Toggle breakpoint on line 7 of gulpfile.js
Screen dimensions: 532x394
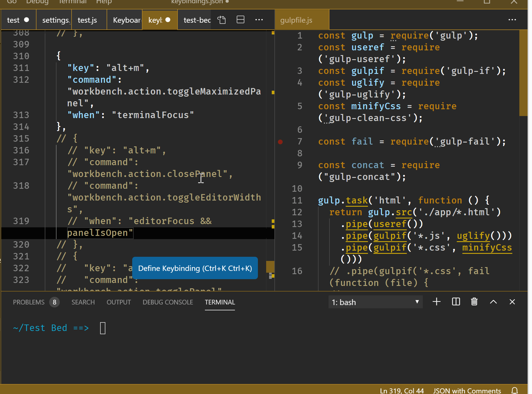coord(280,142)
